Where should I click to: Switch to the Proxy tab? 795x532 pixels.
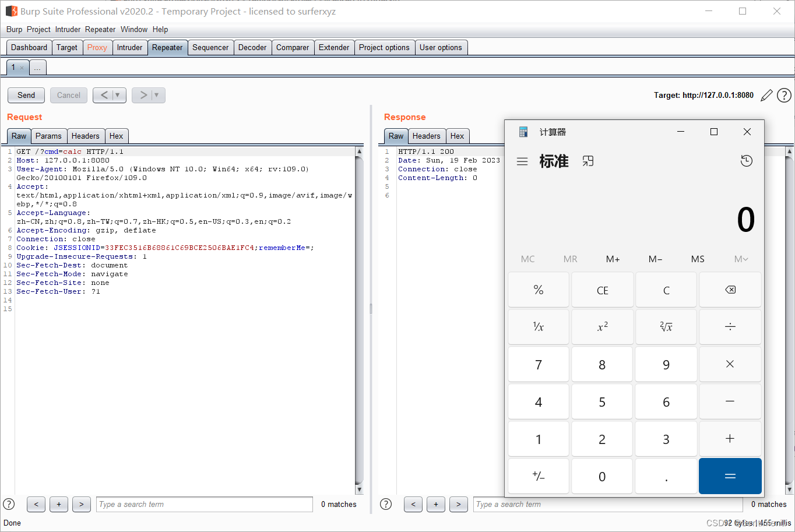tap(97, 48)
